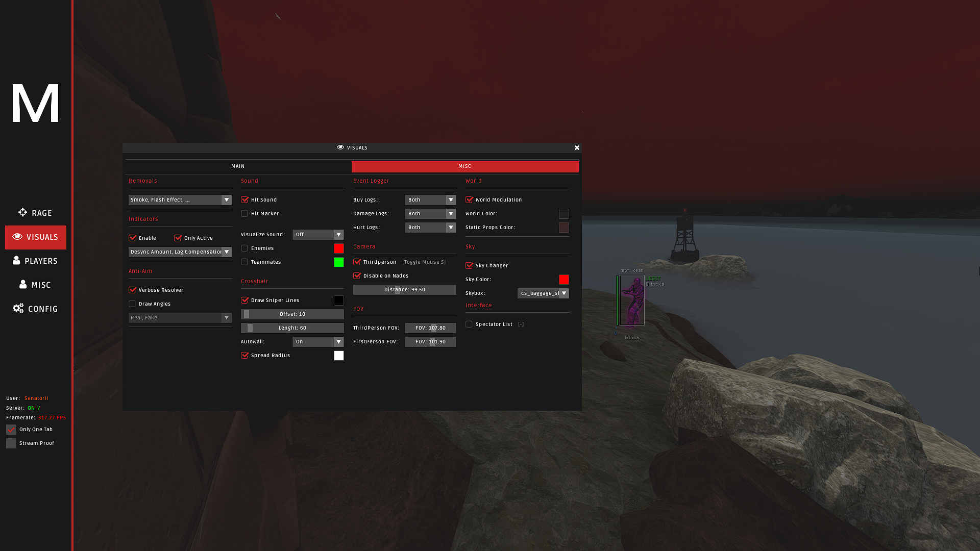Image resolution: width=980 pixels, height=551 pixels.
Task: Disable the Sky Changer checkbox
Action: pyautogui.click(x=469, y=266)
